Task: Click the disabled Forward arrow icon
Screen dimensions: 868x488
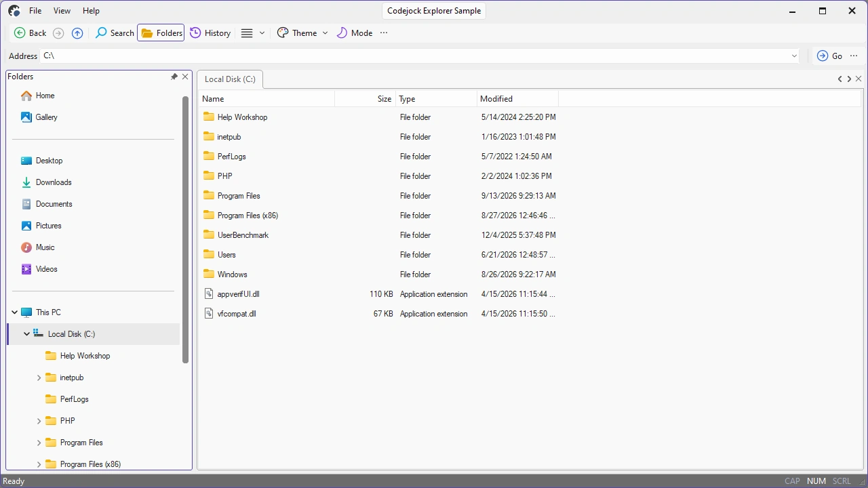Action: point(58,33)
